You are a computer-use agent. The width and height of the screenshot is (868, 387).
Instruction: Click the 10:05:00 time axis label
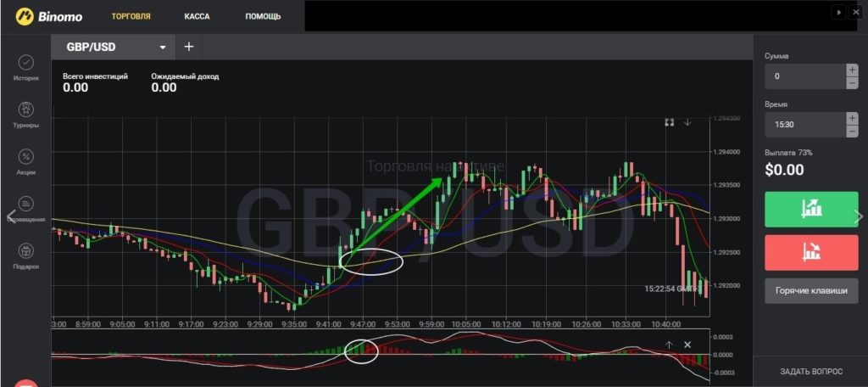(x=465, y=324)
